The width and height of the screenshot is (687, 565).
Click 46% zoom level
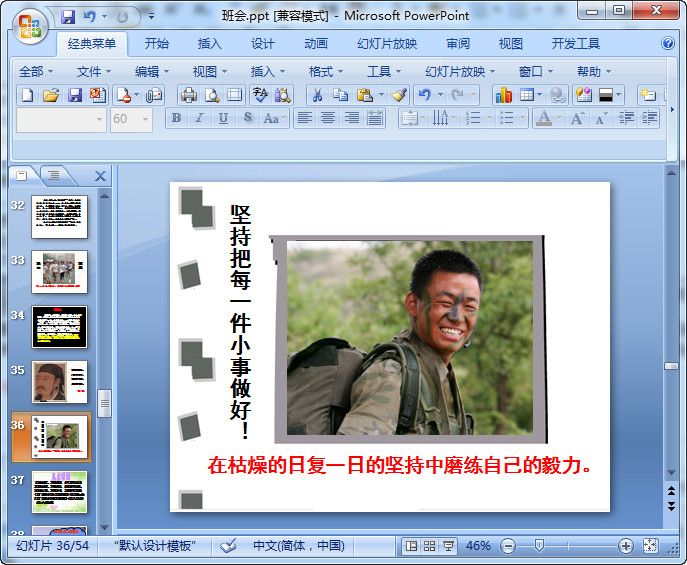pyautogui.click(x=478, y=546)
